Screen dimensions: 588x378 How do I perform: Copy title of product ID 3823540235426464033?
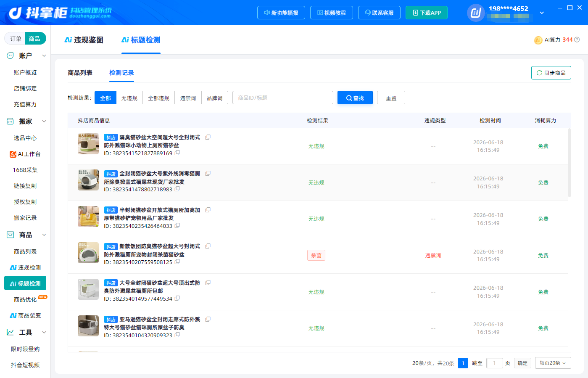[208, 210]
